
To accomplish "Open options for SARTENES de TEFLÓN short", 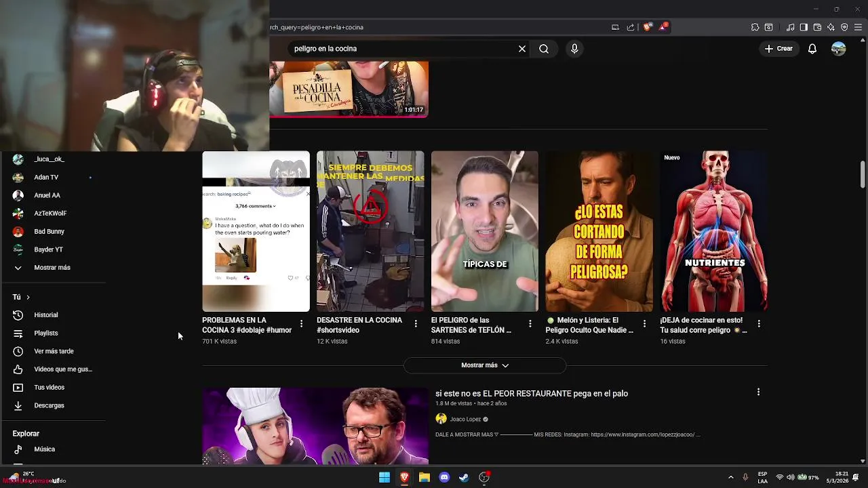I will point(530,324).
